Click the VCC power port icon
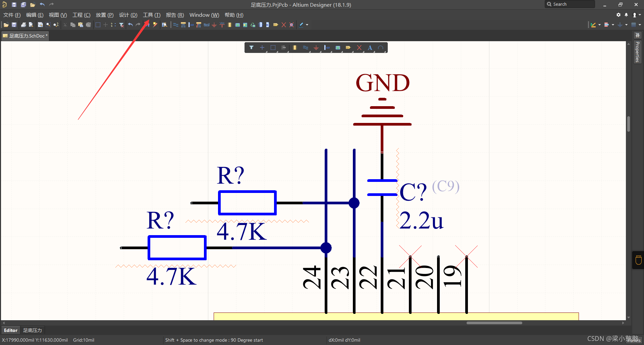Viewport: 644px width, 345px height. click(222, 25)
